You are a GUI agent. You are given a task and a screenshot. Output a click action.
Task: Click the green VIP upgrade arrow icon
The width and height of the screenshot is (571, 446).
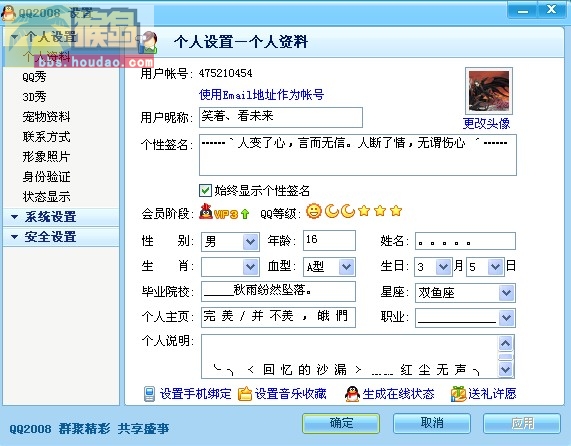(x=245, y=214)
